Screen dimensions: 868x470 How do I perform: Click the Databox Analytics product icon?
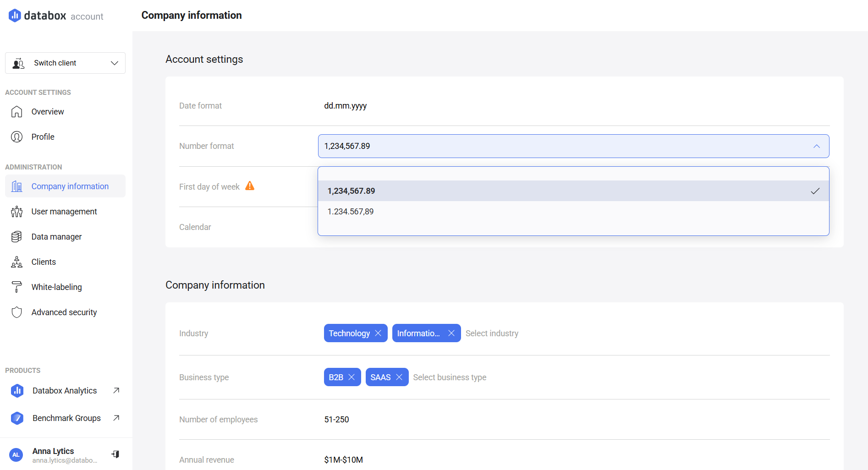tap(17, 391)
